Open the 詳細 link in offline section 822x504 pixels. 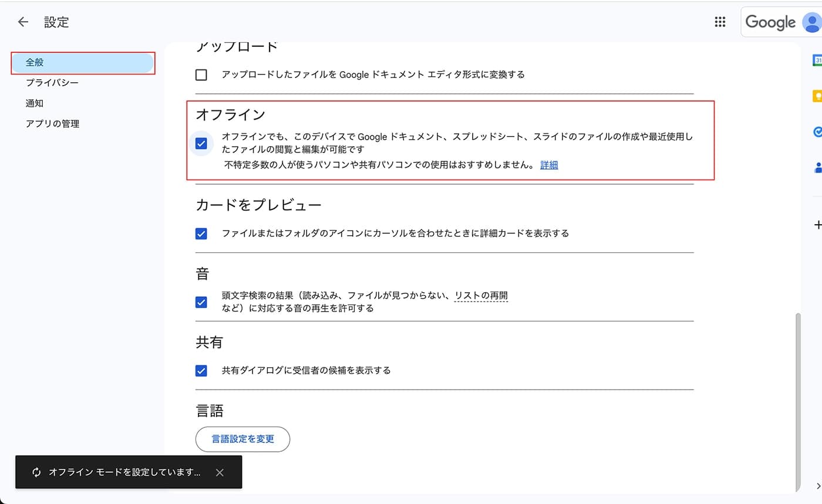tap(549, 165)
